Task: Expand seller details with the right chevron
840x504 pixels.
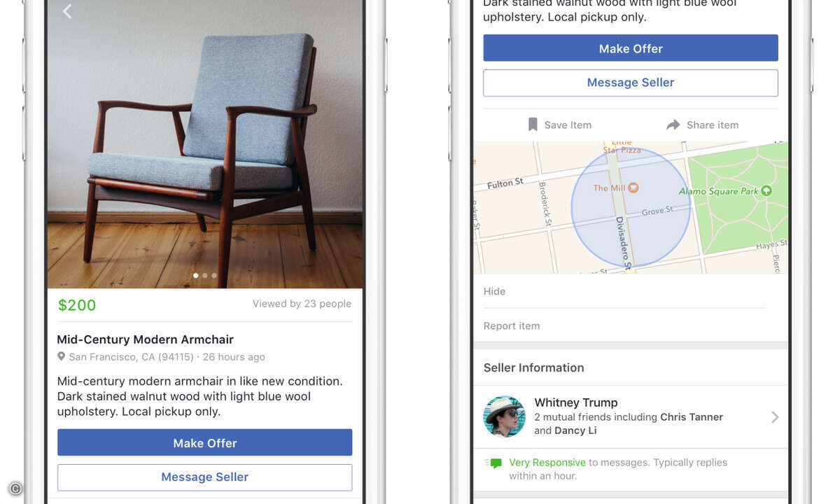Action: tap(775, 417)
